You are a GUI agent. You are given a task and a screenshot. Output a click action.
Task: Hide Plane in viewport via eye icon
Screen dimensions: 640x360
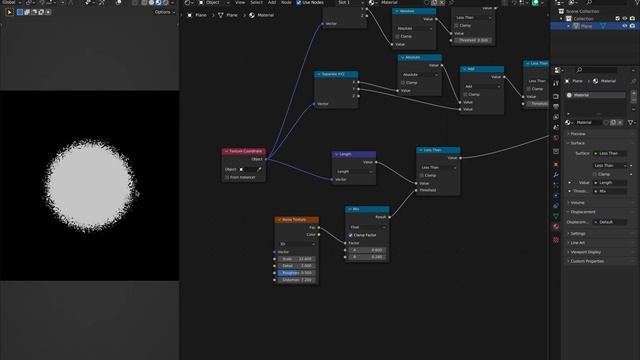tap(625, 26)
